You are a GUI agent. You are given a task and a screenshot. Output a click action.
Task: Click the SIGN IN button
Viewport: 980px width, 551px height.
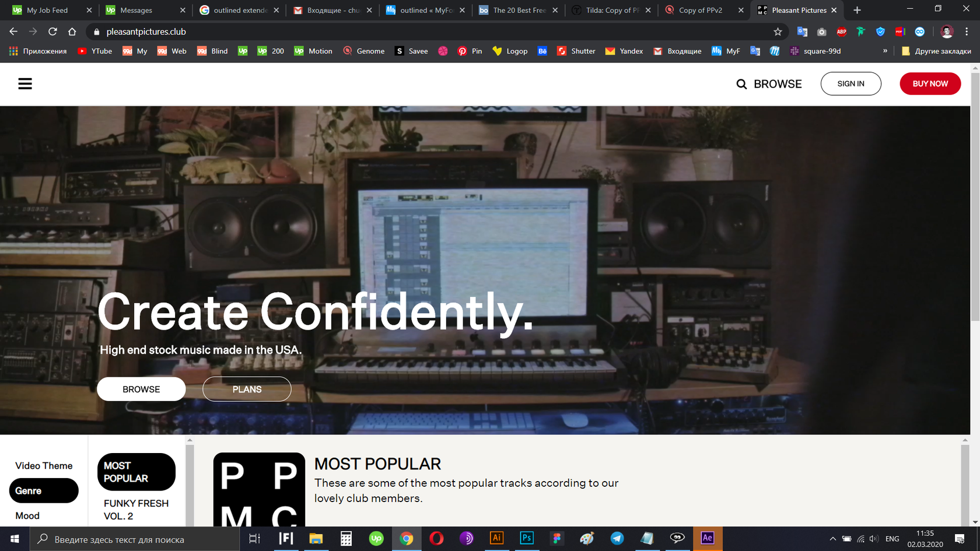(x=850, y=84)
